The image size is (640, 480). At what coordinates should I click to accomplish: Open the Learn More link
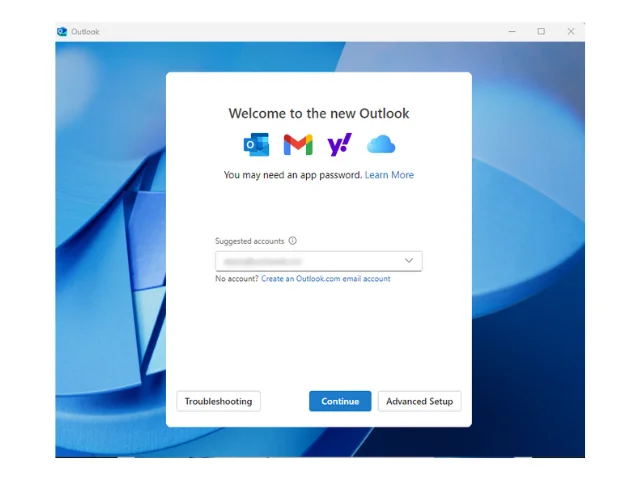389,175
